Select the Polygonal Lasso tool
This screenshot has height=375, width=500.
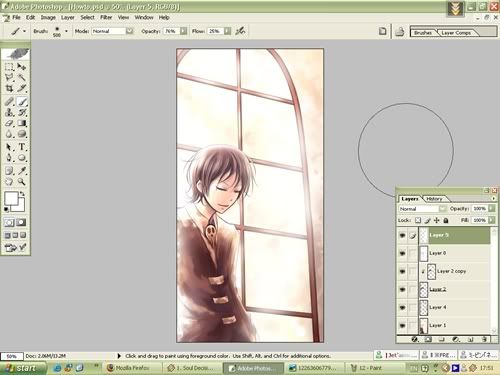(9, 77)
